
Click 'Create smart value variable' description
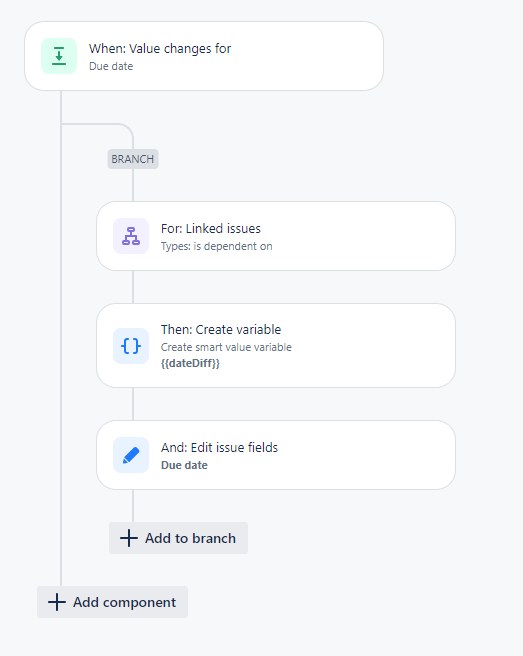coord(226,347)
